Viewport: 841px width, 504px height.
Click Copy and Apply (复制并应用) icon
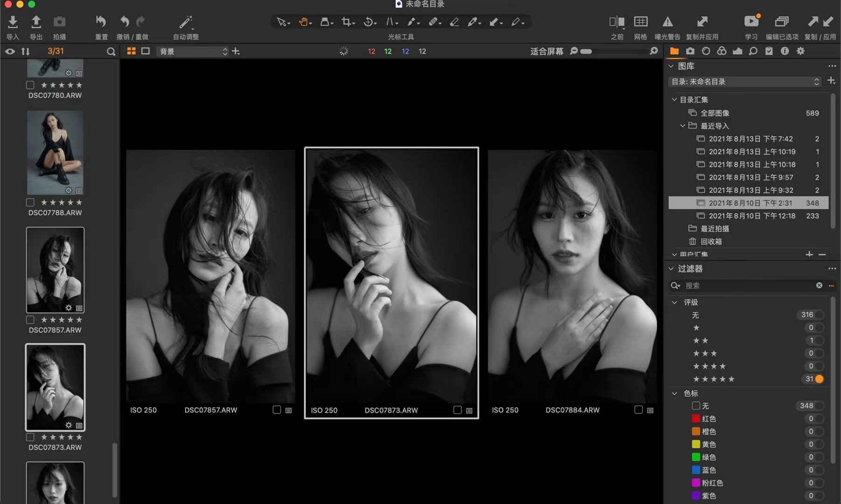pyautogui.click(x=702, y=21)
